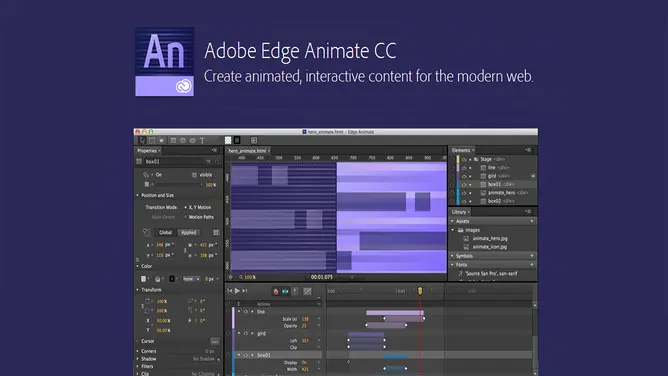Play the animation
The width and height of the screenshot is (668, 376).
[237, 291]
